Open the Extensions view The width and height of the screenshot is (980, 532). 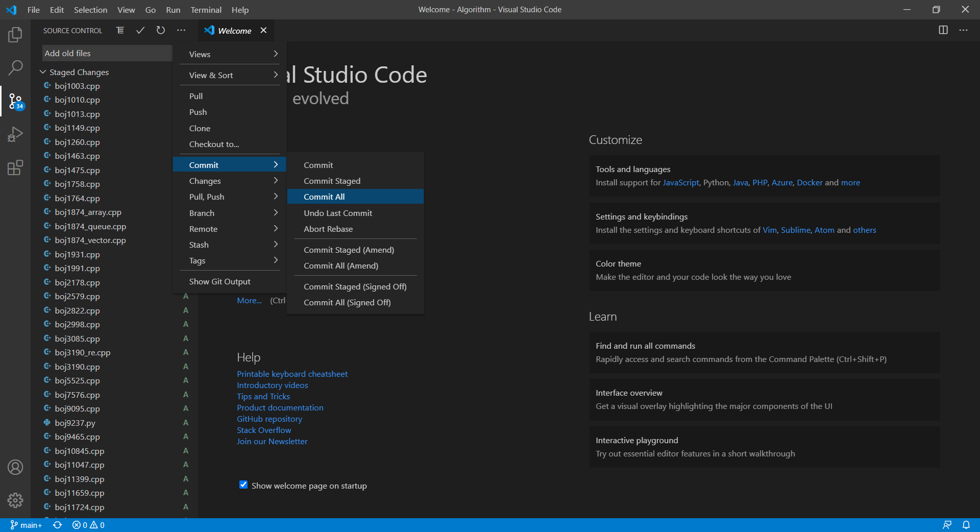[x=15, y=167]
